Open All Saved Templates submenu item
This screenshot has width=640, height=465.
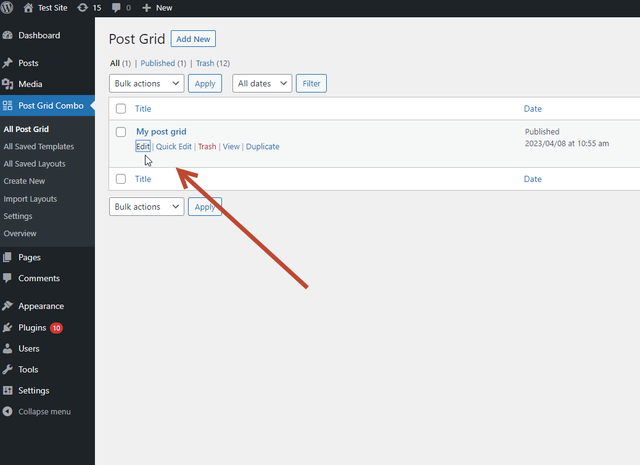click(39, 147)
